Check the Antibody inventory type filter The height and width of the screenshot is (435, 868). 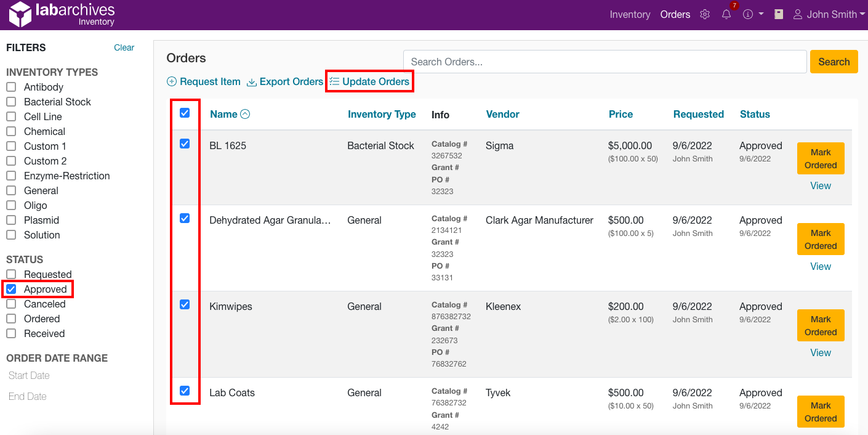point(10,87)
